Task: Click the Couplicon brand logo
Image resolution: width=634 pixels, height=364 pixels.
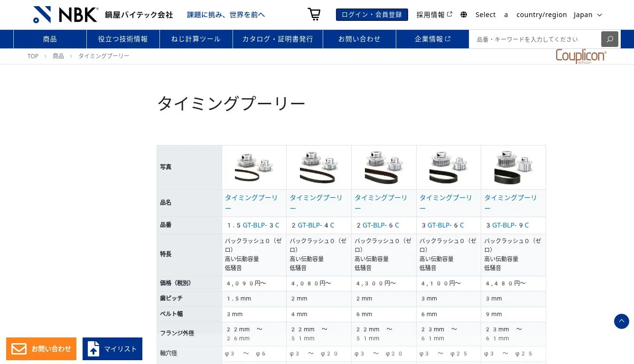Action: coord(581,56)
